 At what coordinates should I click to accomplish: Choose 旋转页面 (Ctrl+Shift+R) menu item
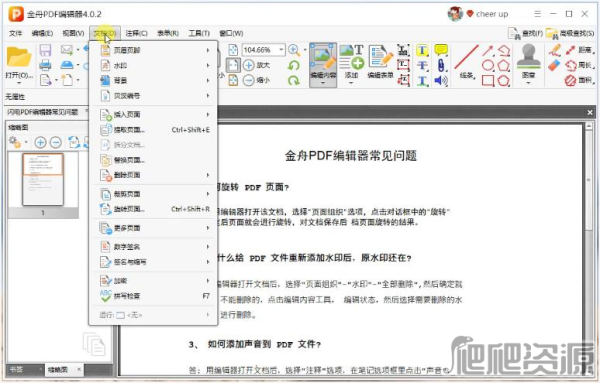(x=154, y=209)
